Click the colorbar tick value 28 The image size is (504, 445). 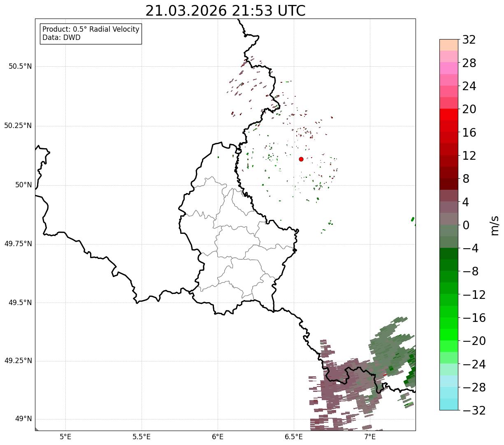point(469,63)
